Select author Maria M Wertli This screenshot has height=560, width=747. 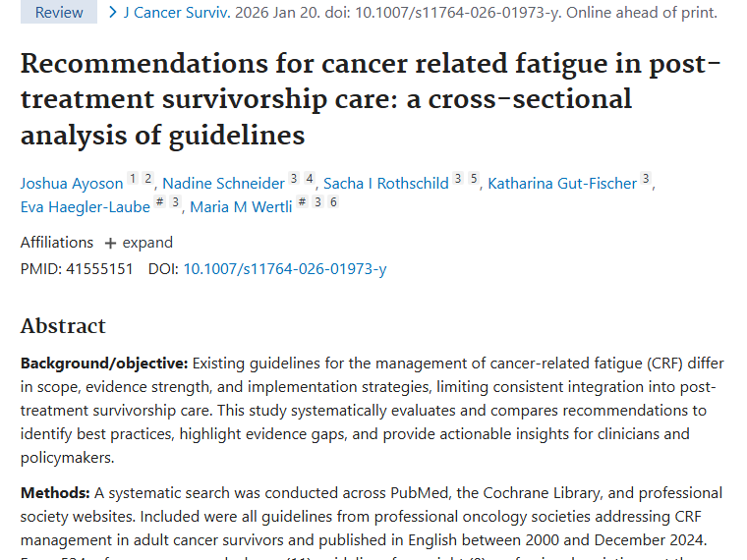[241, 206]
